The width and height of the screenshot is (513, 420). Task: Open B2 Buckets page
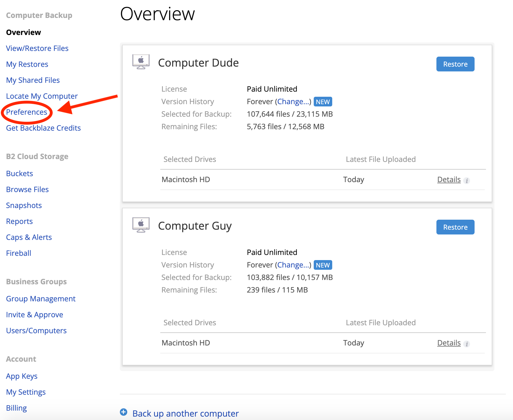click(20, 174)
